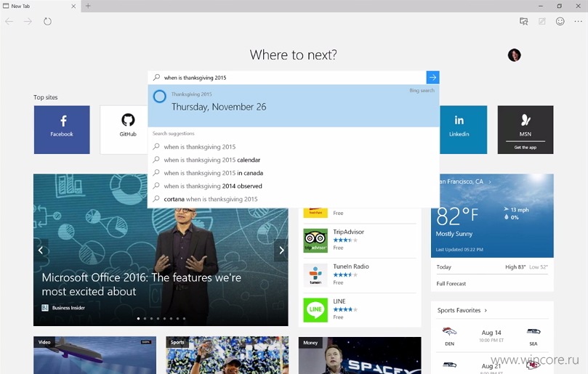Open the TuneIn Radio app icon
This screenshot has height=374, width=588.
(x=315, y=275)
